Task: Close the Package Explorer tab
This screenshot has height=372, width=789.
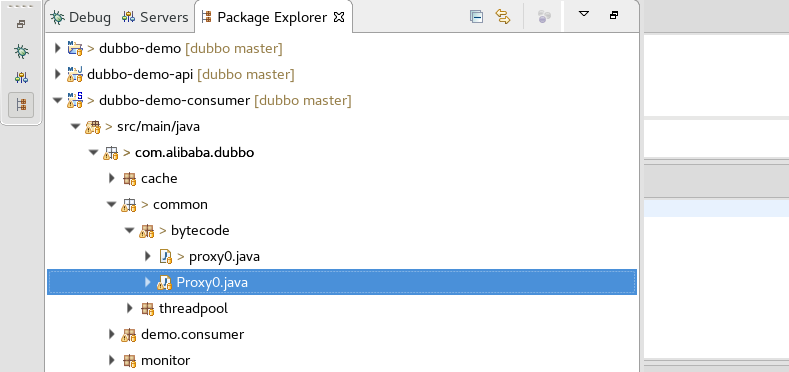Action: [x=340, y=18]
